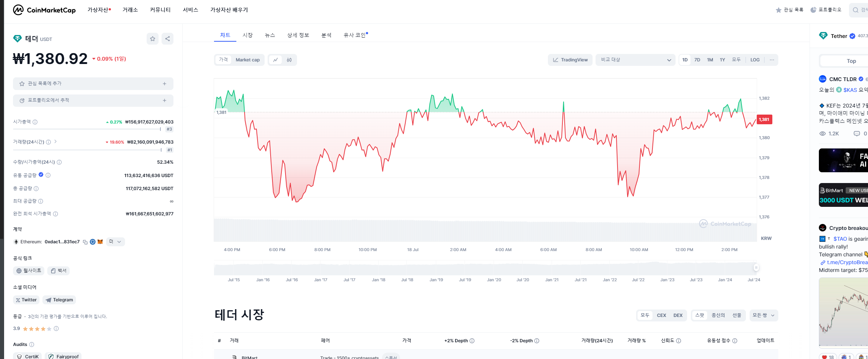Select the 7D time range
Screen dimensions: 868x359
(x=697, y=60)
